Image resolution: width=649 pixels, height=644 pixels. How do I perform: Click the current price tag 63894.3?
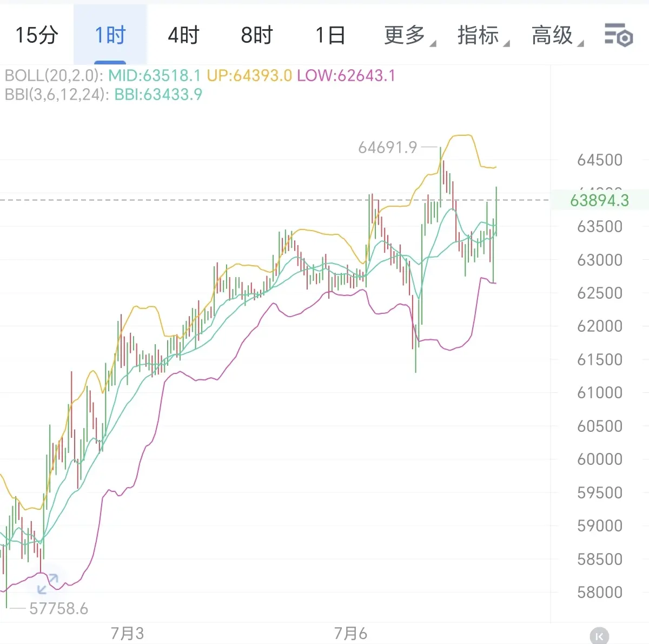[x=600, y=200]
